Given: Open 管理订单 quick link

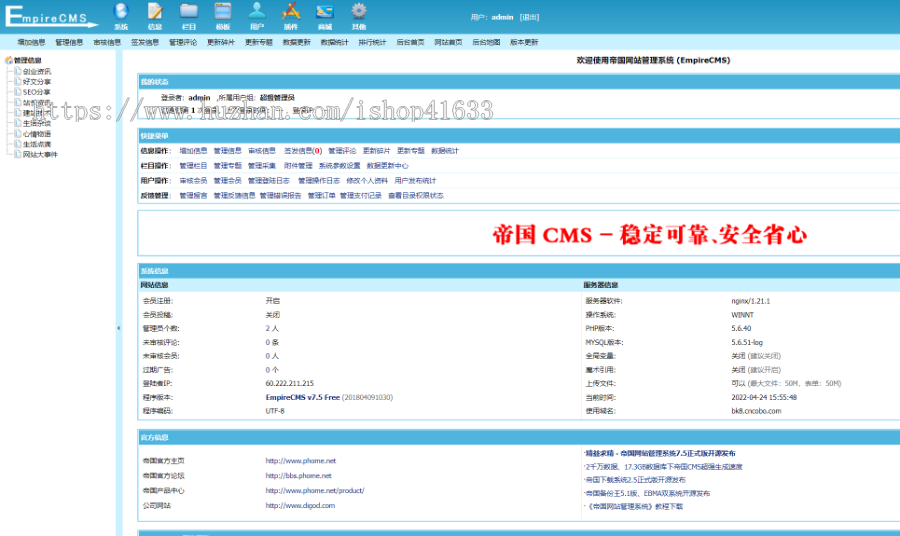Looking at the screenshot, I should pyautogui.click(x=321, y=196).
